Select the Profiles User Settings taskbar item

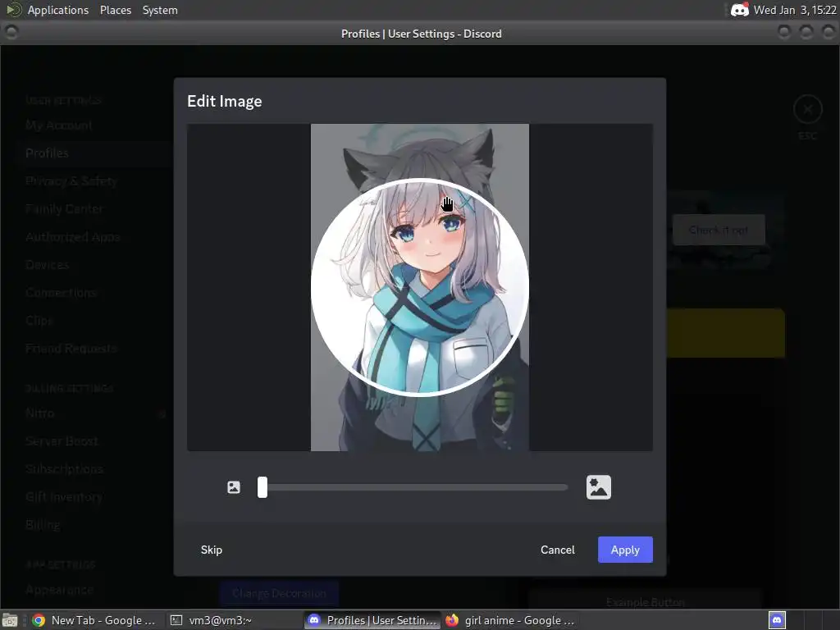pos(373,620)
